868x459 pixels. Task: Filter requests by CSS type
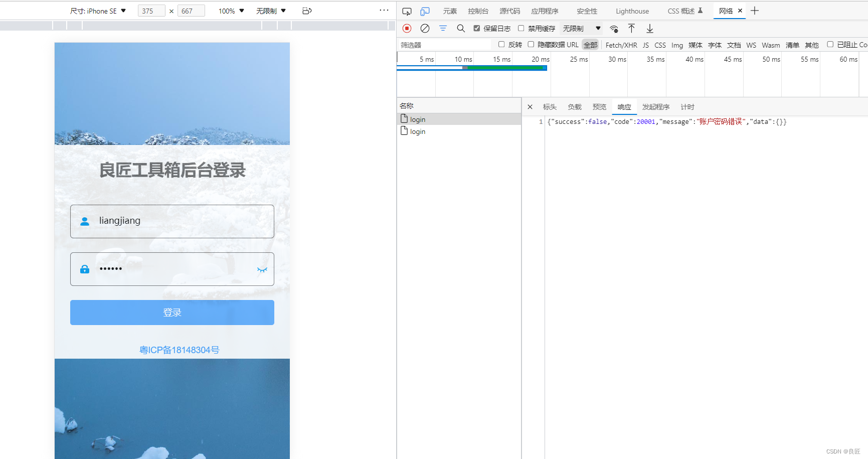pos(660,45)
